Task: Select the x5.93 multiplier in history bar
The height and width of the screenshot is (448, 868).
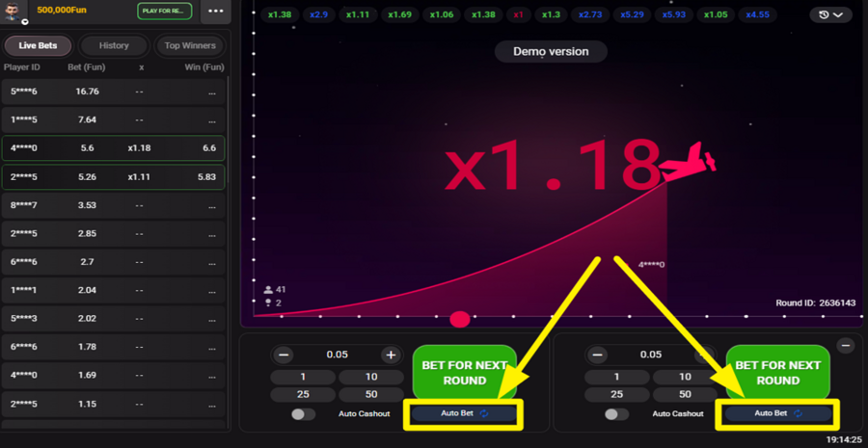Action: [x=675, y=14]
